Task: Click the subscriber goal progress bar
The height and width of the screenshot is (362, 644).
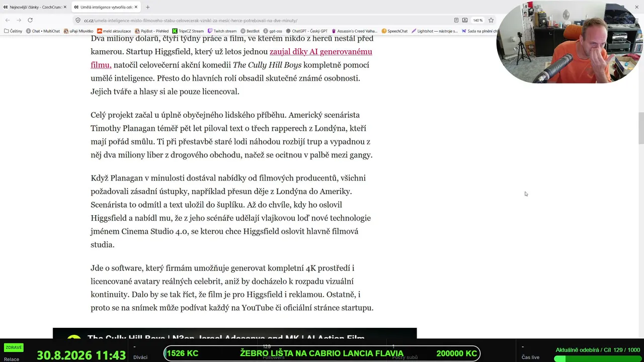Action: click(x=597, y=358)
